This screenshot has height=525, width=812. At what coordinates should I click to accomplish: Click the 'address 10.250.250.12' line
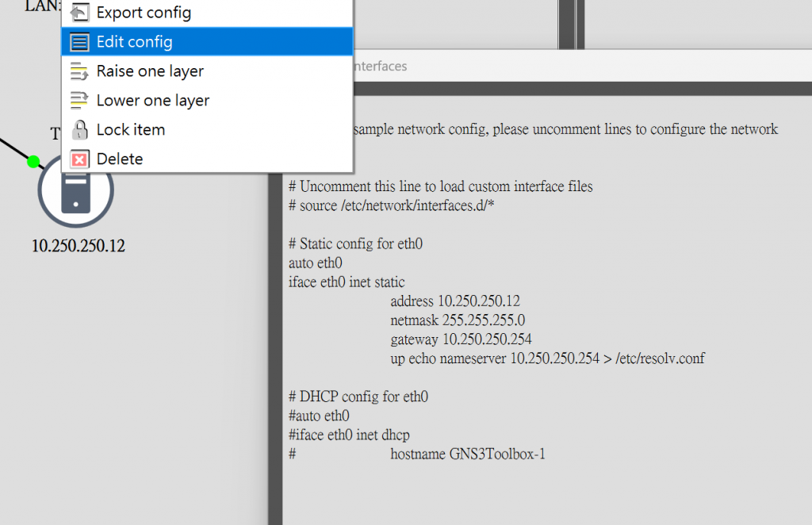pyautogui.click(x=455, y=301)
